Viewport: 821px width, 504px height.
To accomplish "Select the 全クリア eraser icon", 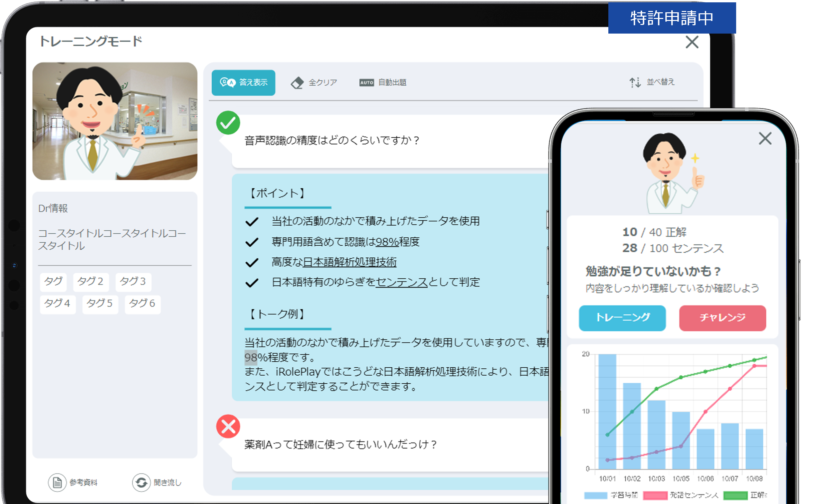I will coord(298,82).
